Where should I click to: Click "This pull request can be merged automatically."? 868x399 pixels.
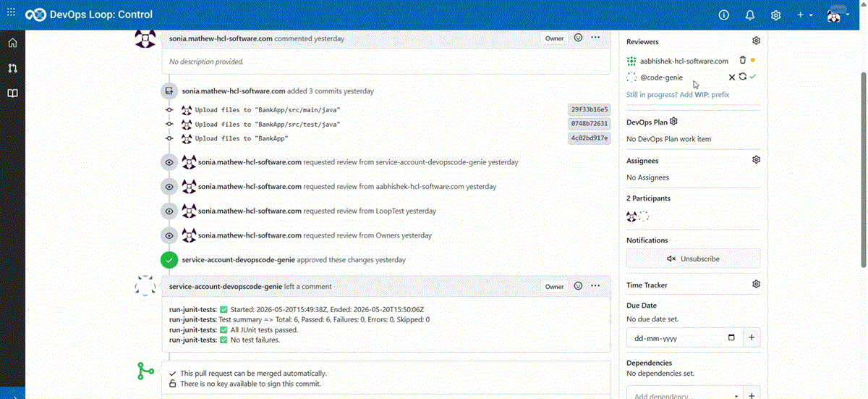tap(253, 373)
